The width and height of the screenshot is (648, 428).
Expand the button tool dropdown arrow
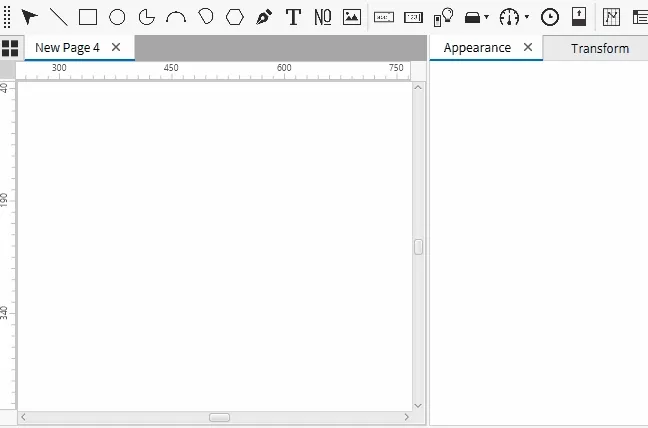[x=487, y=17]
